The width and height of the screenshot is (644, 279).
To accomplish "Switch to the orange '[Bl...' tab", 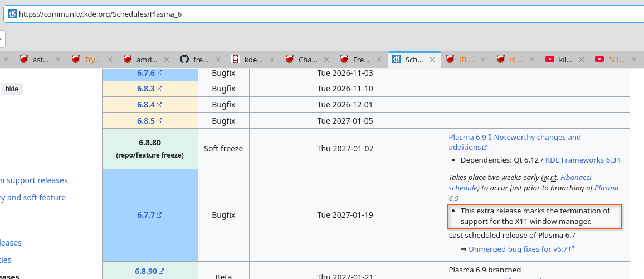I will tap(467, 60).
